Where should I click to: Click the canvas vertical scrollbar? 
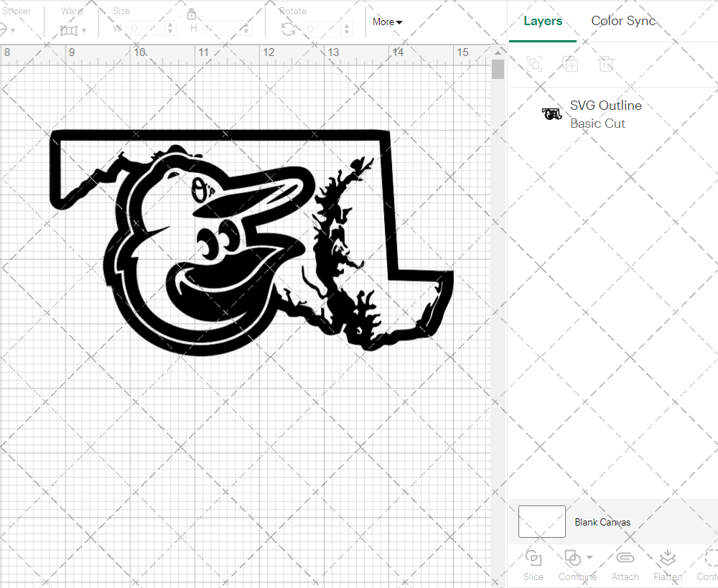pos(498,70)
